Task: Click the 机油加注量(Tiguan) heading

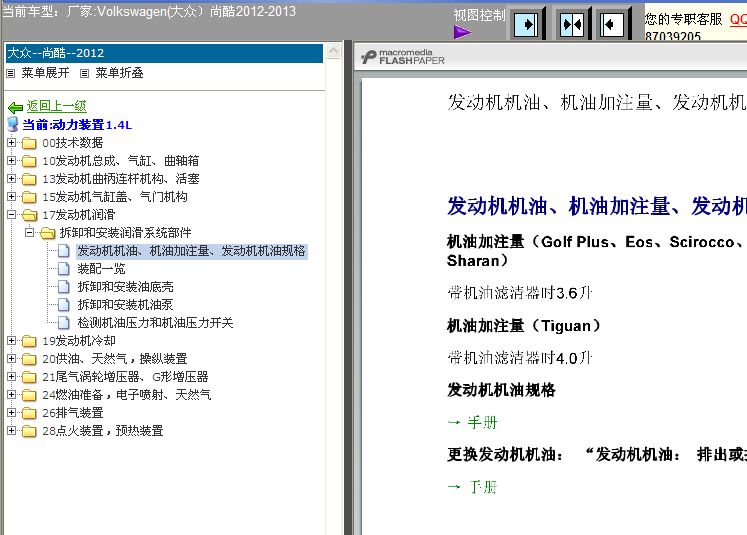Action: tap(524, 326)
